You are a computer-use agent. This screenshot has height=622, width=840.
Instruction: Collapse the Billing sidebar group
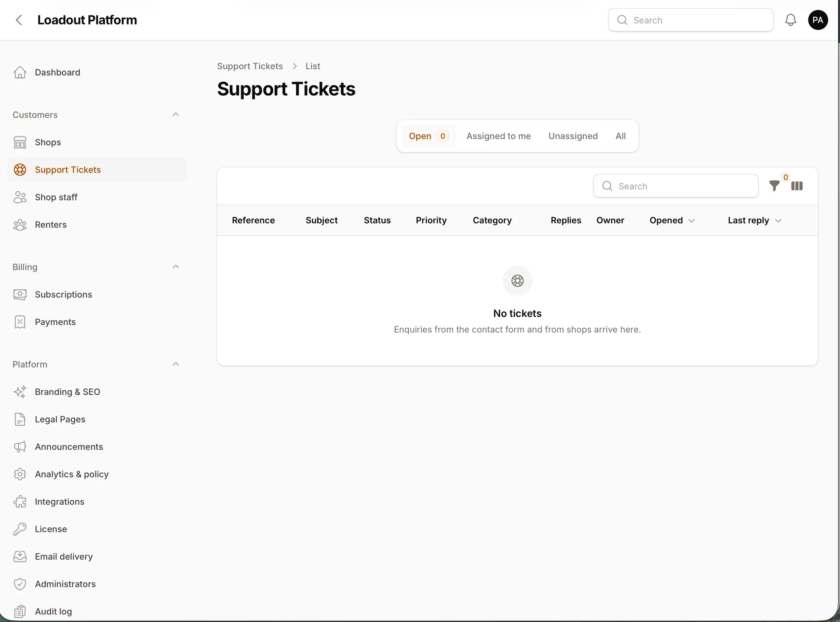176,267
